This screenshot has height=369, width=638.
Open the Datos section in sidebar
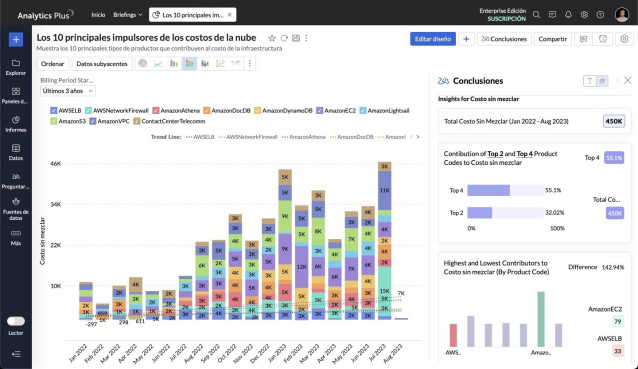click(16, 152)
